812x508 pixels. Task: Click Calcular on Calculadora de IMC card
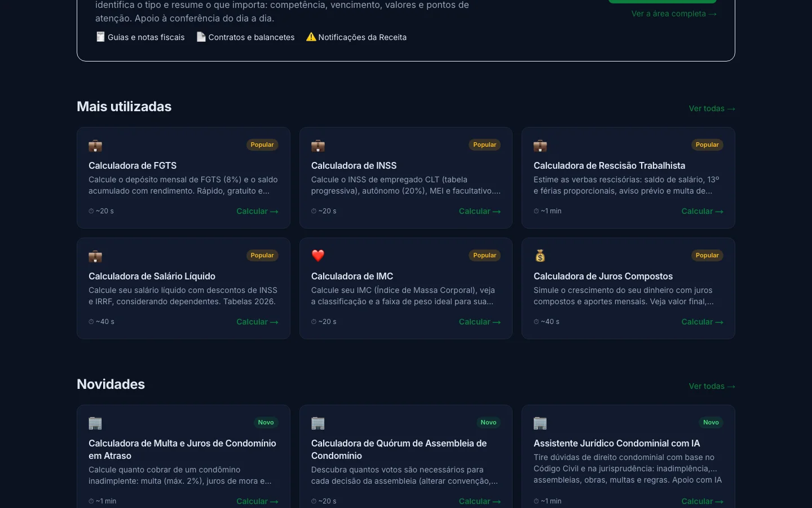480,322
